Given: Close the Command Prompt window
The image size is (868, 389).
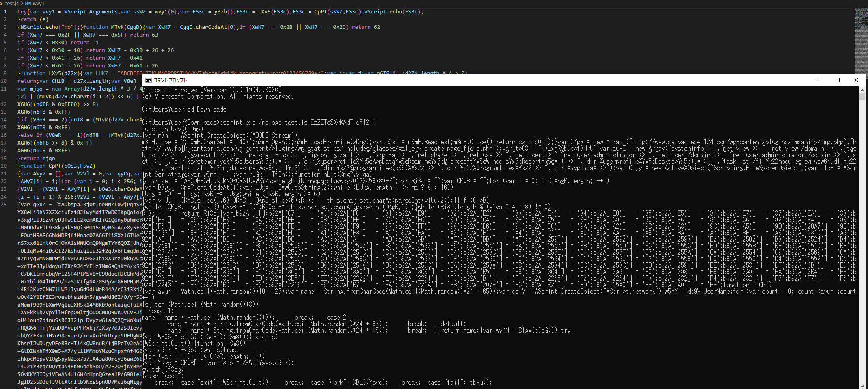Looking at the screenshot, I should [856, 80].
